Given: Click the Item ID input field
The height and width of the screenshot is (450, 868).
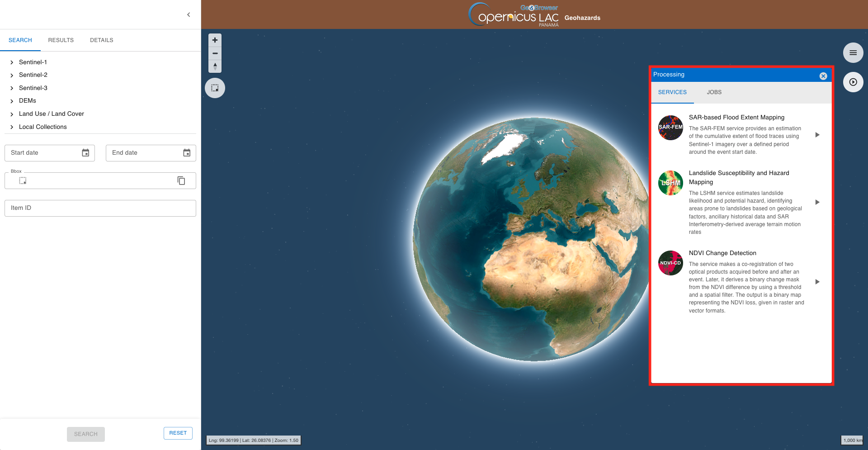Looking at the screenshot, I should pyautogui.click(x=100, y=208).
